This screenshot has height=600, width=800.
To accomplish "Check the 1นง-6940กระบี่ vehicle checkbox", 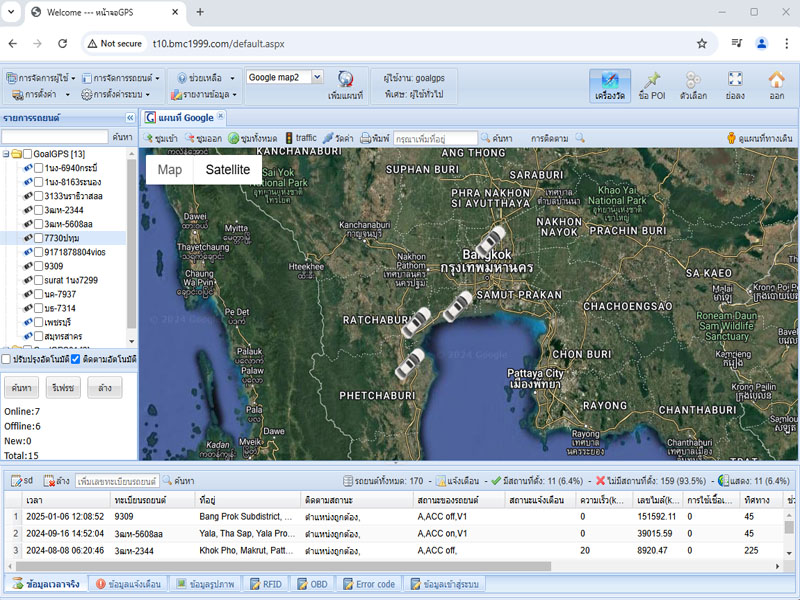I will click(38, 168).
